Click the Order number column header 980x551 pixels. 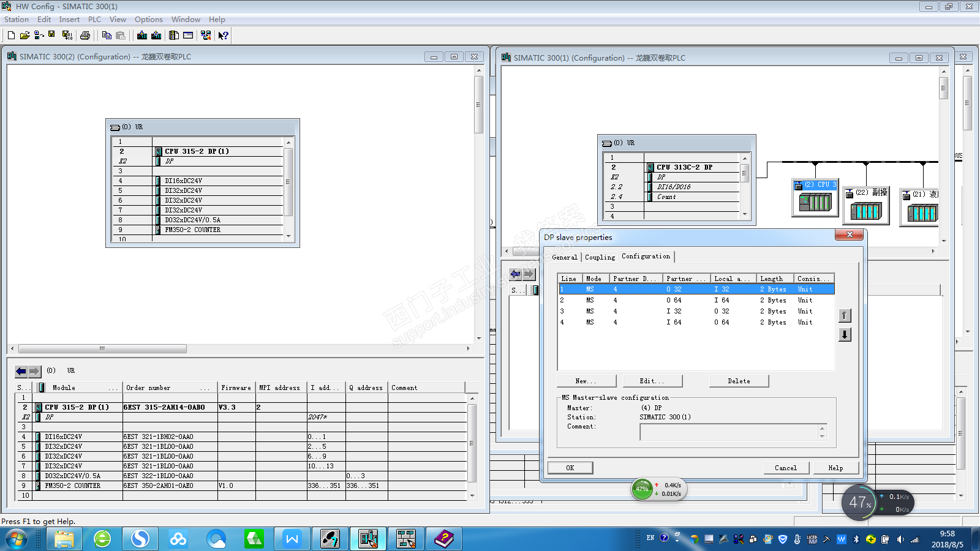[170, 388]
